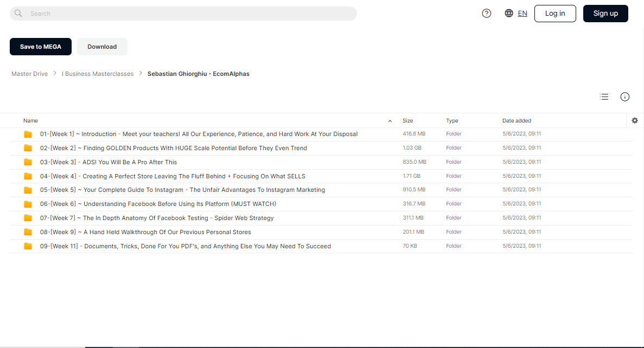Click the 416.8 MB size value
The width and height of the screenshot is (644, 348).
point(414,134)
